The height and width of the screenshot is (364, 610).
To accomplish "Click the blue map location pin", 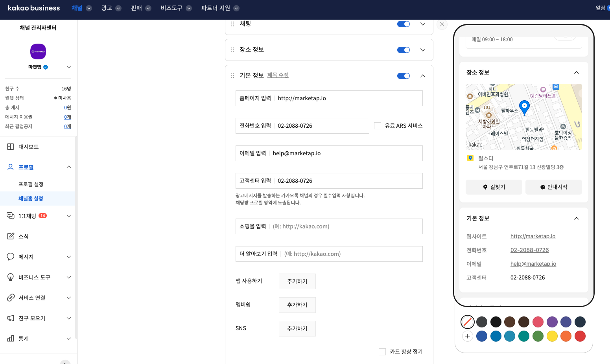I will pyautogui.click(x=524, y=107).
